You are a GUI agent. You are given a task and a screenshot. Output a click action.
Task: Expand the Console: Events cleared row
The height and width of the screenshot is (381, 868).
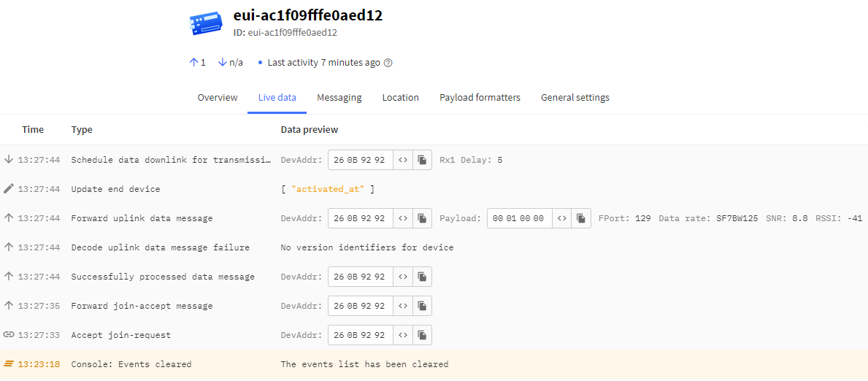coord(131,364)
